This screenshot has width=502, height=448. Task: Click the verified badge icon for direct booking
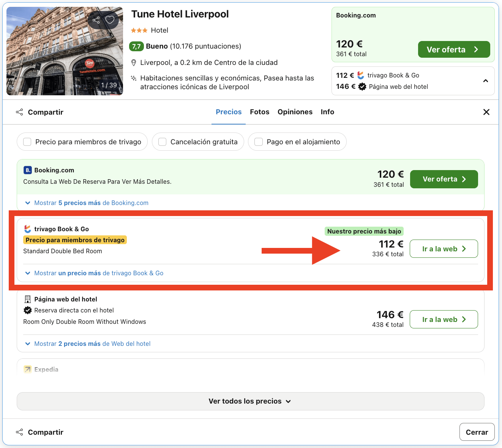tap(27, 310)
